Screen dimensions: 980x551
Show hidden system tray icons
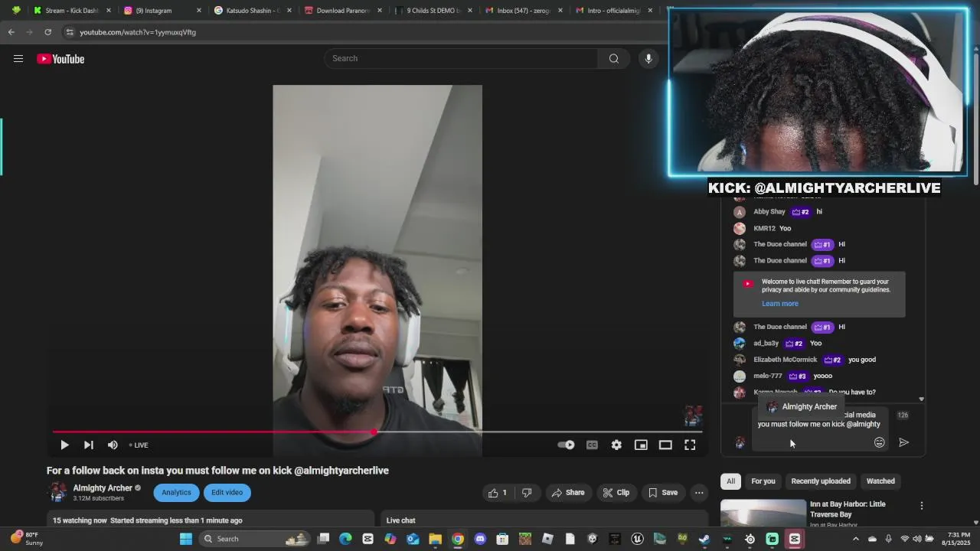pos(857,539)
